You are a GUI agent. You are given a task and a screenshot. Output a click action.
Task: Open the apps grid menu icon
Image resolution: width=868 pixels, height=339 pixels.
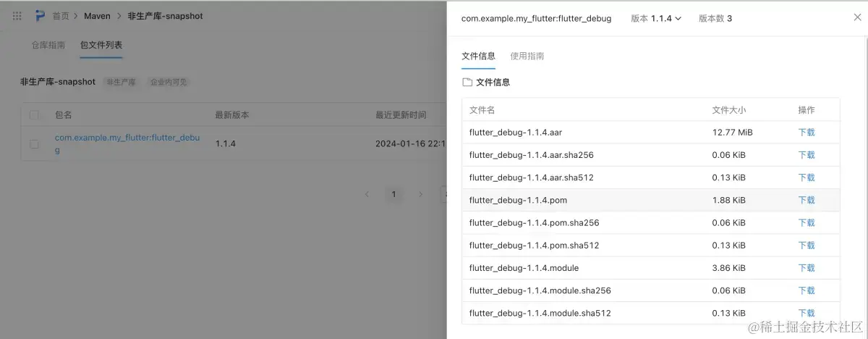pyautogui.click(x=17, y=16)
